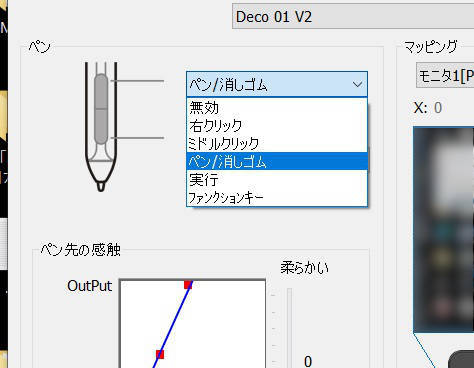
Task: Pick ミドルクリック in the list
Action: (277, 143)
